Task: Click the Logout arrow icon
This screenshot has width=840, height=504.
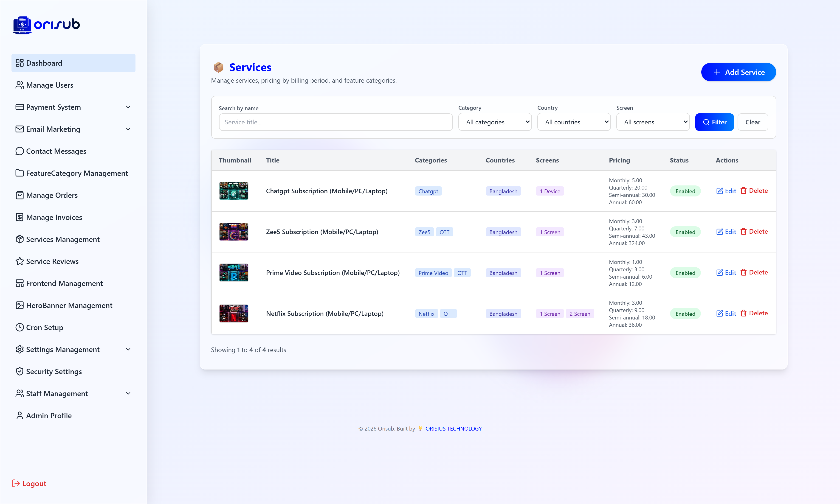Action: [16, 483]
